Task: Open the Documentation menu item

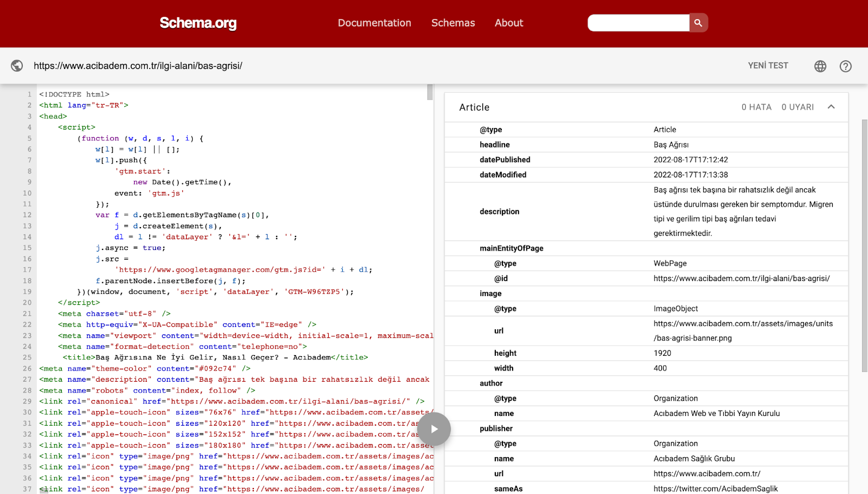Action: point(374,23)
